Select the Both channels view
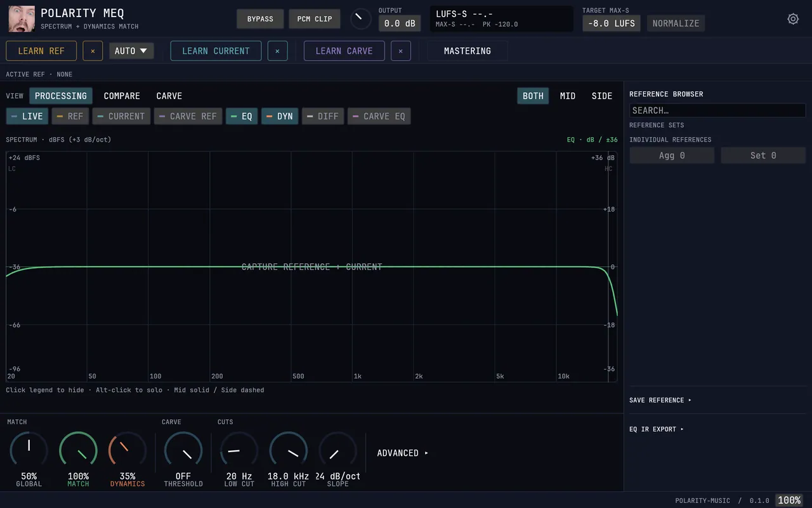The image size is (812, 508). point(533,96)
